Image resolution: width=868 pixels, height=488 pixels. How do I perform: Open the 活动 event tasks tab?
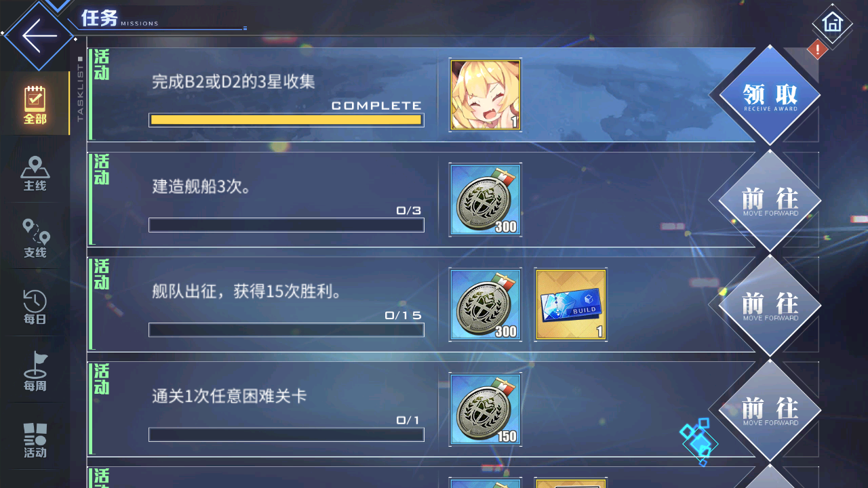coord(35,441)
